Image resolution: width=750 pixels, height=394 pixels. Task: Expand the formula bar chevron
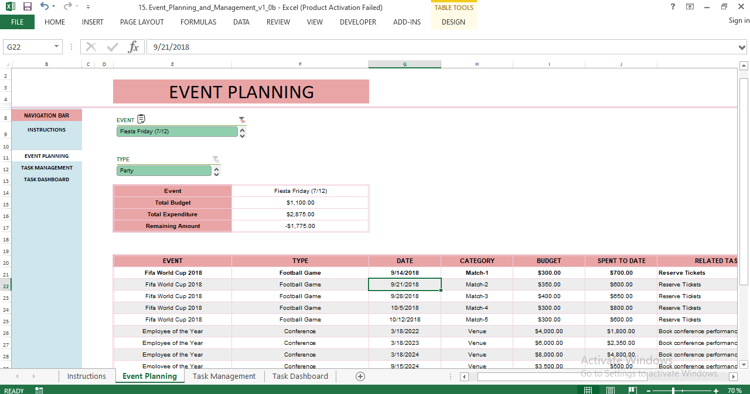point(742,47)
